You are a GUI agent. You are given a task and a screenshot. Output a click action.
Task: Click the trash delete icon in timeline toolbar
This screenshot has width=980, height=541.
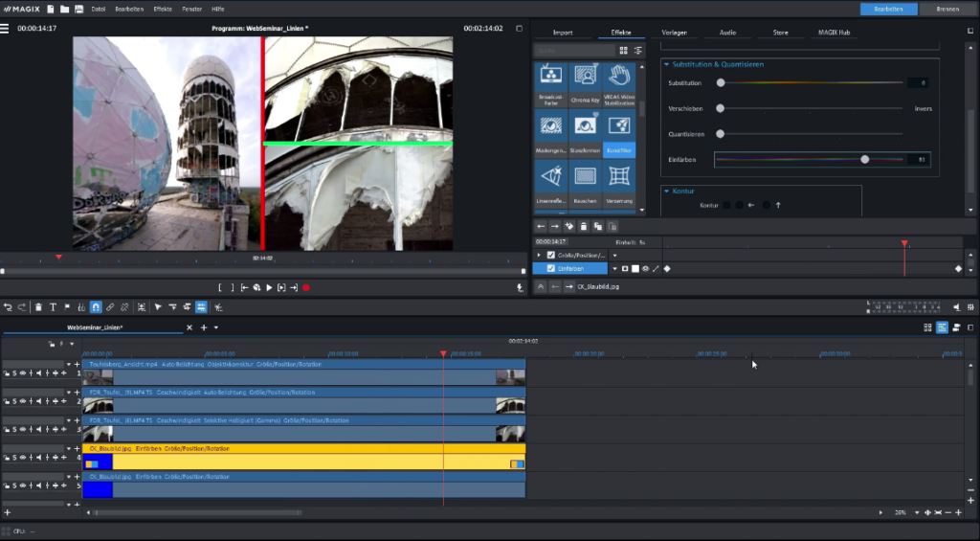[38, 307]
